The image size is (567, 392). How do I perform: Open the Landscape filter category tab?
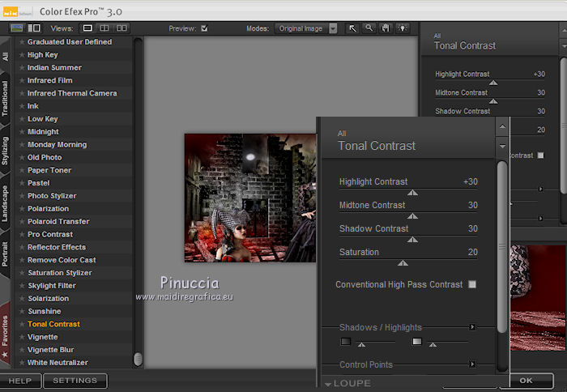tap(6, 203)
